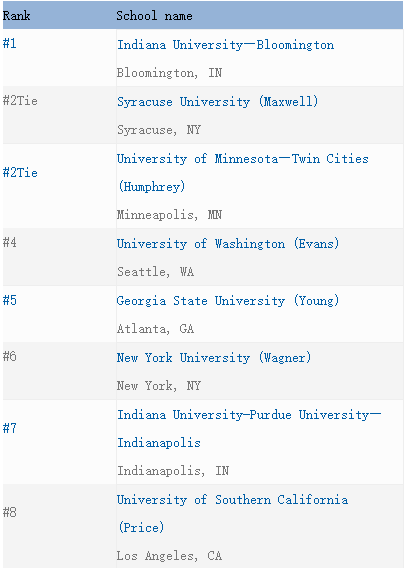Click the gray #4 rank cell
The height and width of the screenshot is (568, 406).
[9, 242]
